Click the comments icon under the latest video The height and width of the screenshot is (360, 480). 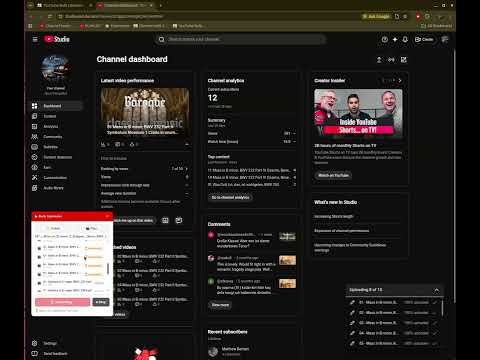(x=118, y=144)
